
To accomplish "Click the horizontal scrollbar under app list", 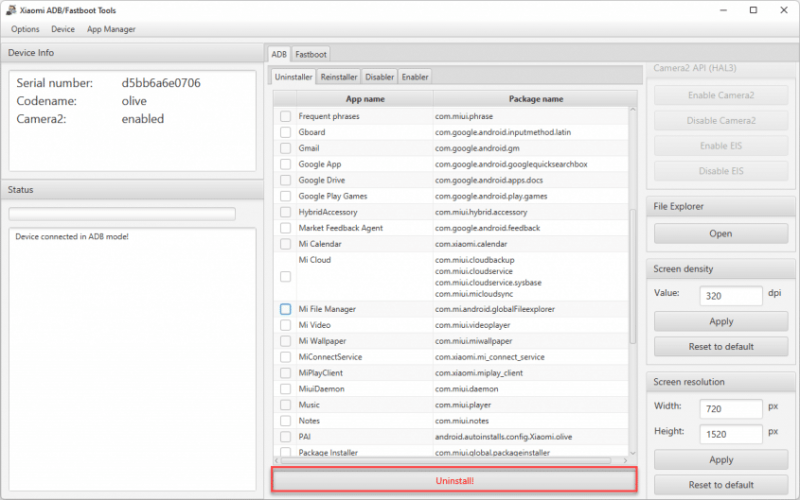I will point(445,460).
